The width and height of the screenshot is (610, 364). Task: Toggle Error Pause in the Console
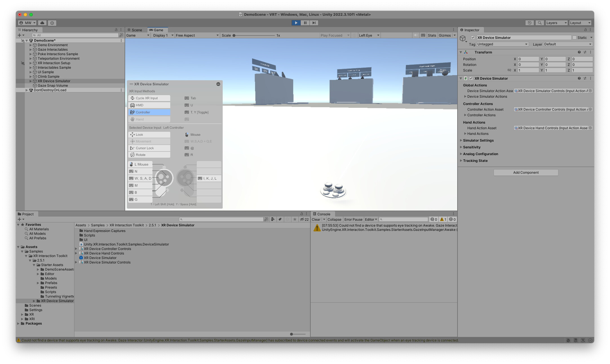click(x=353, y=219)
